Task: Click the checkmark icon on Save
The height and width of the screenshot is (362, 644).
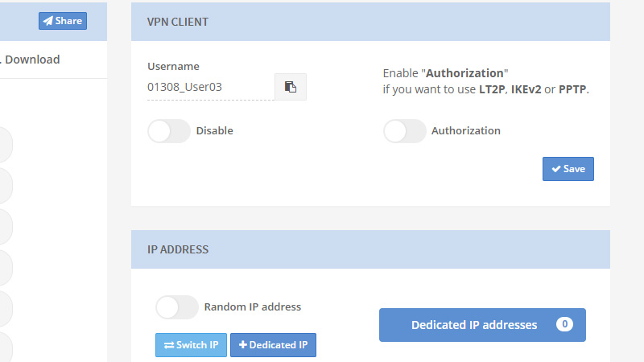Action: pos(555,169)
